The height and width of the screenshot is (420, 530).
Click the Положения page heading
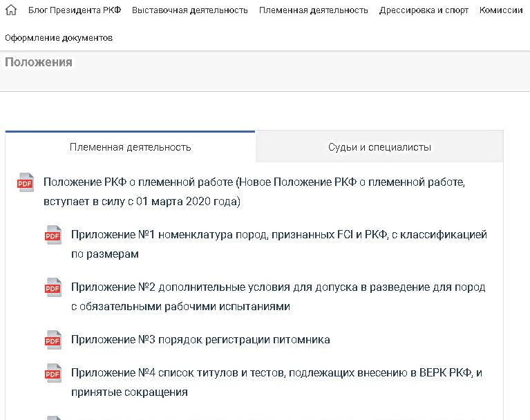(x=39, y=62)
